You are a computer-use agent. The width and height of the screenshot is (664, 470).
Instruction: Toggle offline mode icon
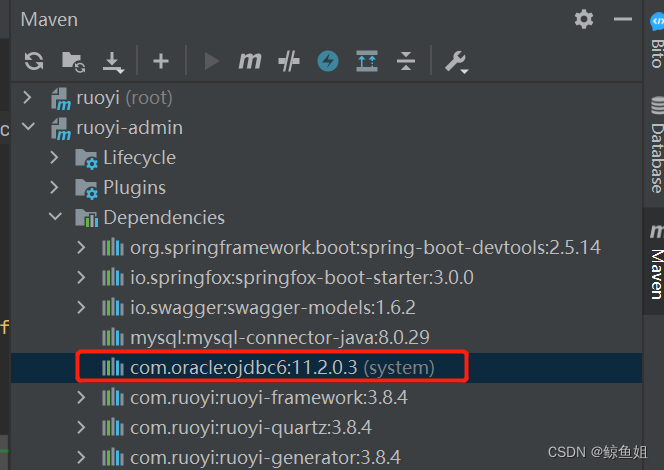(x=289, y=61)
